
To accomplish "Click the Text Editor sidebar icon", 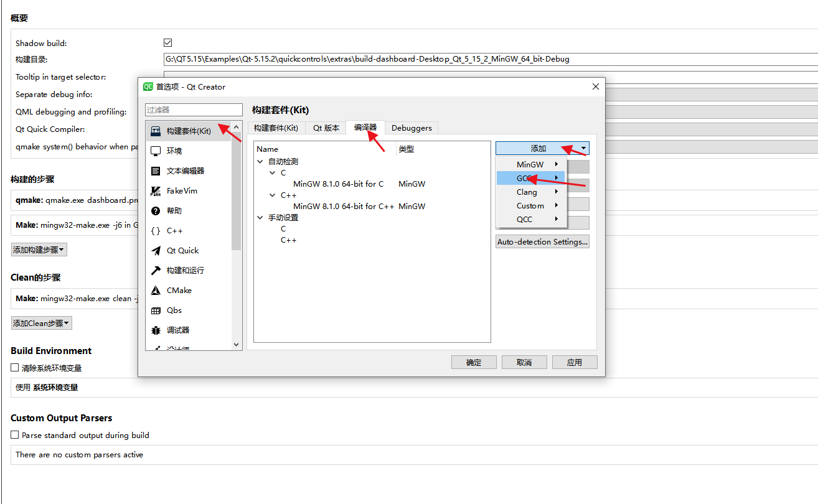I will [x=156, y=171].
